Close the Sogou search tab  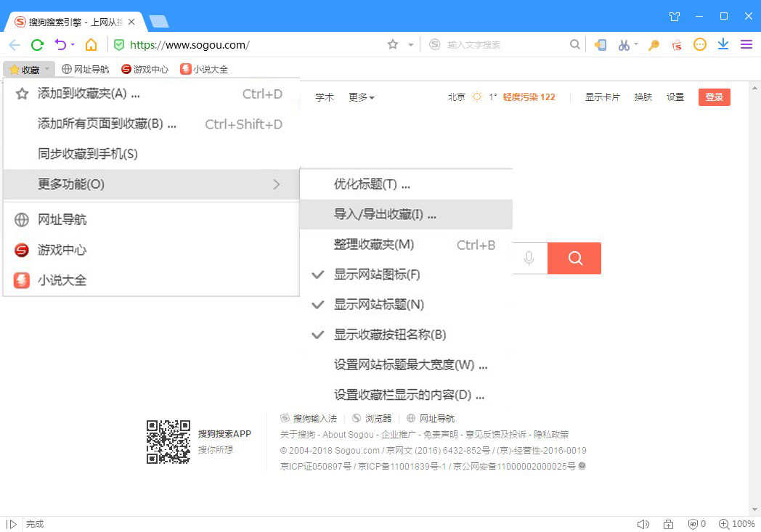point(131,22)
